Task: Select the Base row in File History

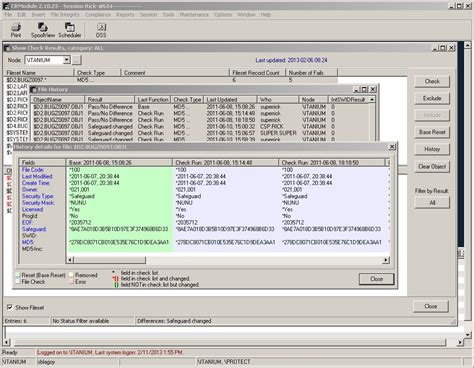Action: tap(200, 107)
